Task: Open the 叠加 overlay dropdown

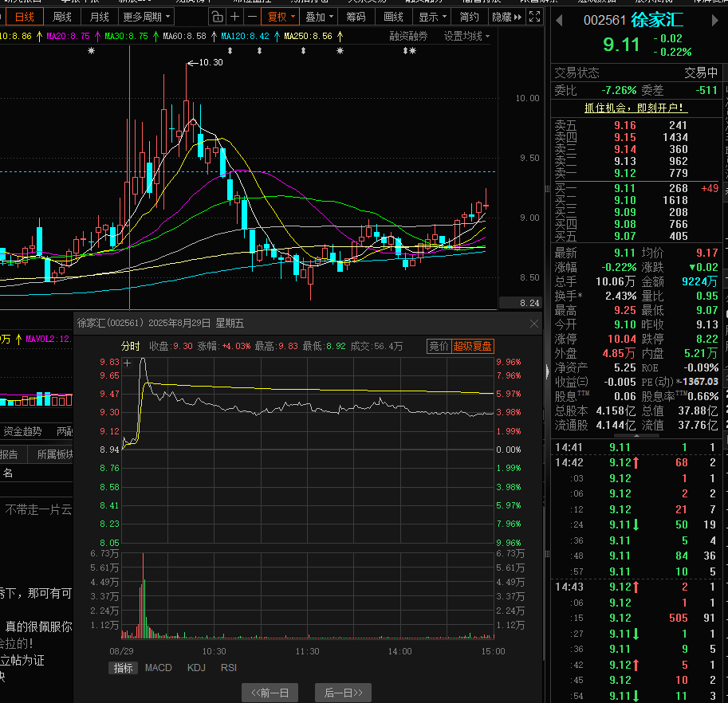Action: [x=320, y=18]
